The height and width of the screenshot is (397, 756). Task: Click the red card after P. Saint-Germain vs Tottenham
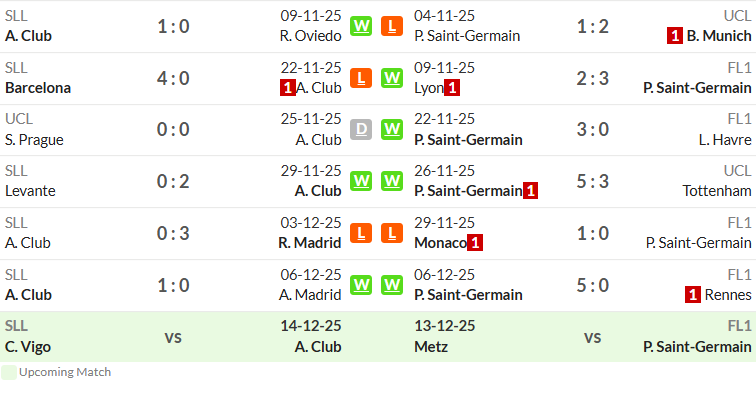530,191
